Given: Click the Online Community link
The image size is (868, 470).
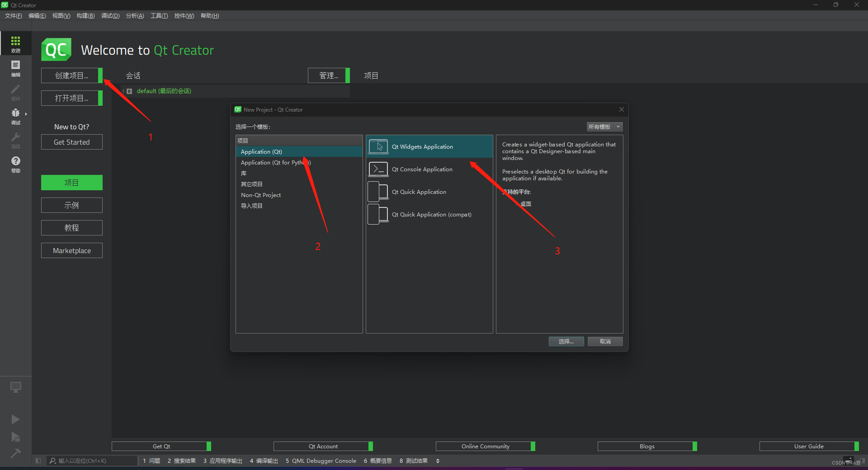Looking at the screenshot, I should click(x=486, y=446).
